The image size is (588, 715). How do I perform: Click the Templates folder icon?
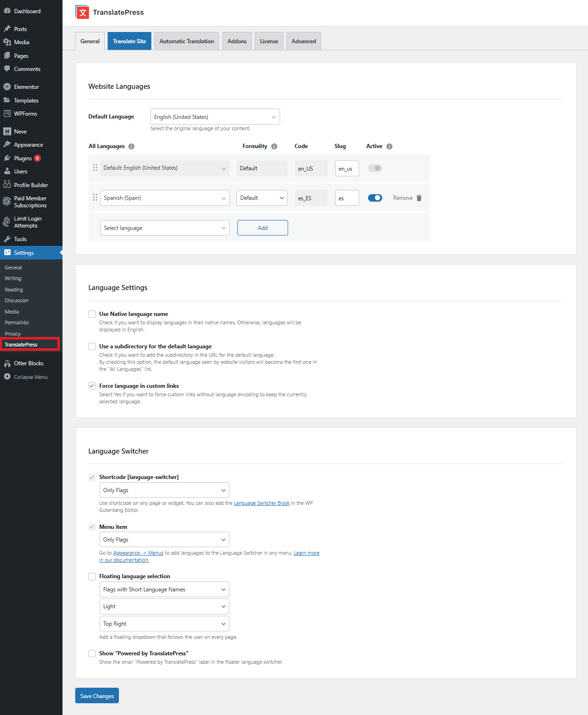(7, 100)
